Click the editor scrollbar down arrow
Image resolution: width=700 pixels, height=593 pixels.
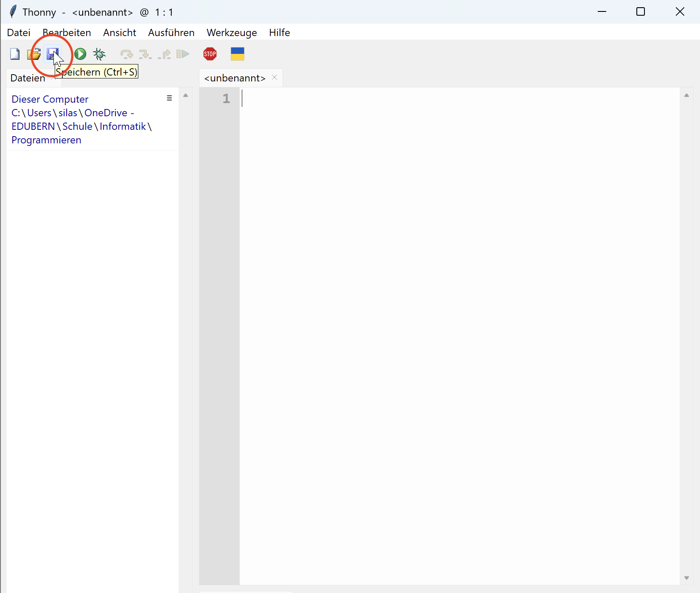pos(686,578)
